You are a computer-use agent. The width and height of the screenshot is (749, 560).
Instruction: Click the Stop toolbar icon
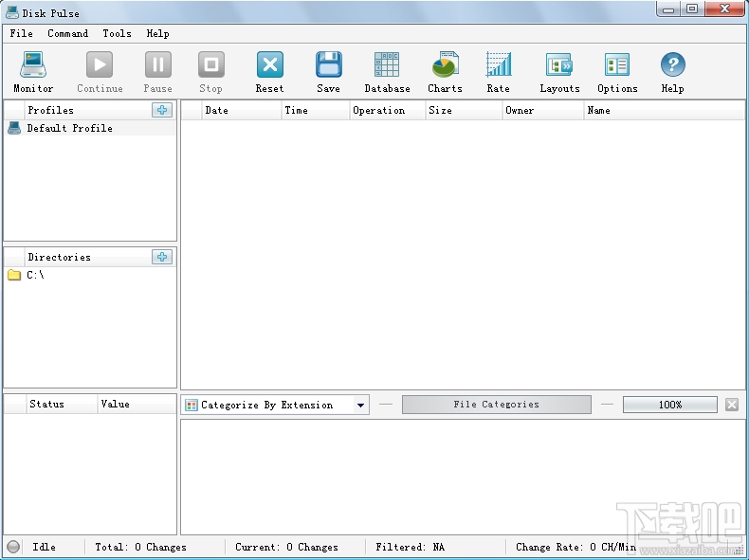211,64
